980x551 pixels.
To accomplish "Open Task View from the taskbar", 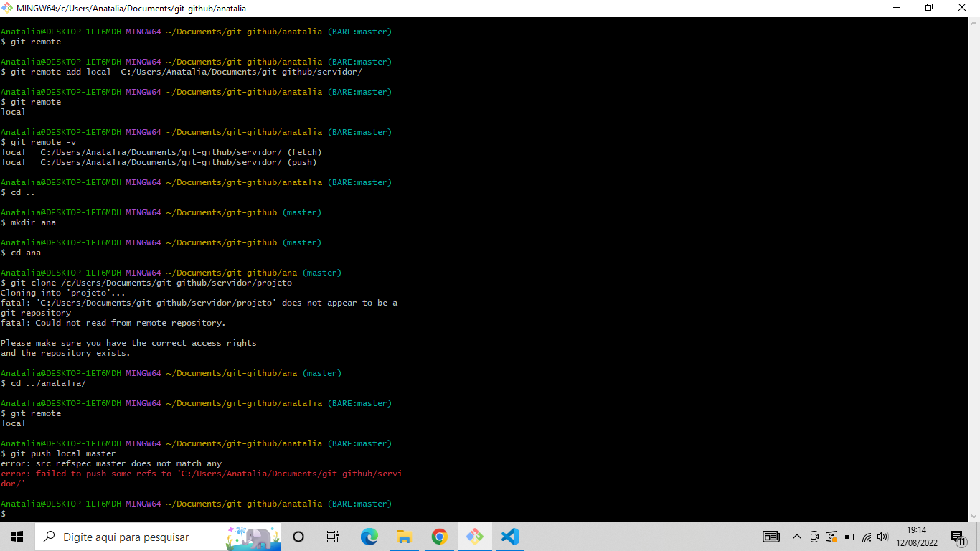I will [333, 537].
